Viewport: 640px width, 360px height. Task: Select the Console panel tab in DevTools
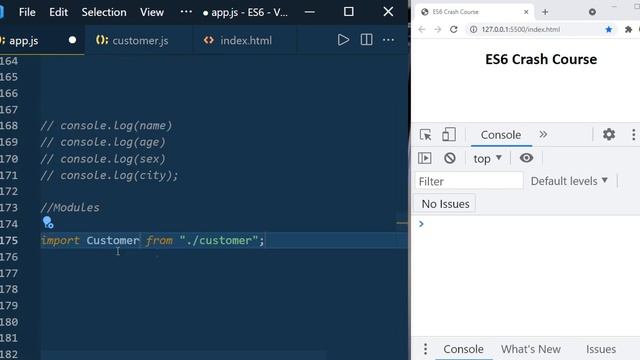click(501, 135)
